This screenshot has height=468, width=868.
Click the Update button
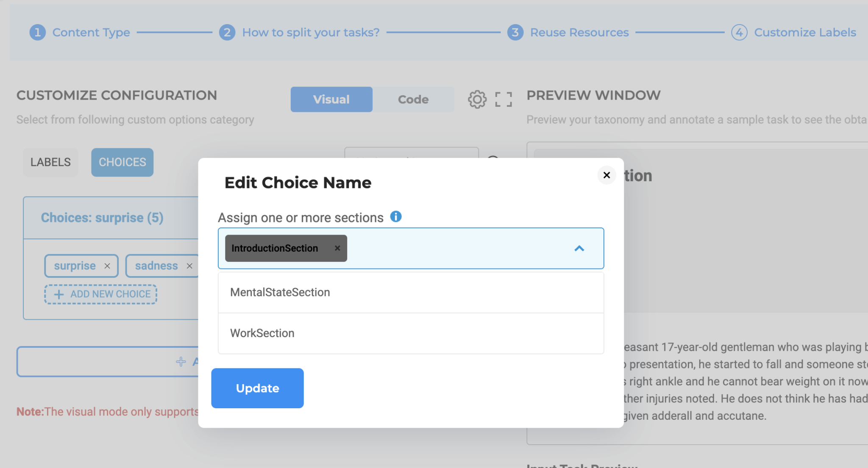(x=257, y=388)
